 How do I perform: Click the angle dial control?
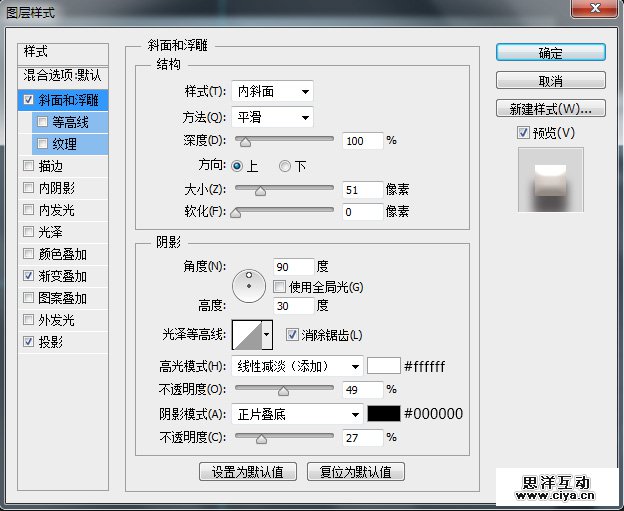[x=249, y=286]
